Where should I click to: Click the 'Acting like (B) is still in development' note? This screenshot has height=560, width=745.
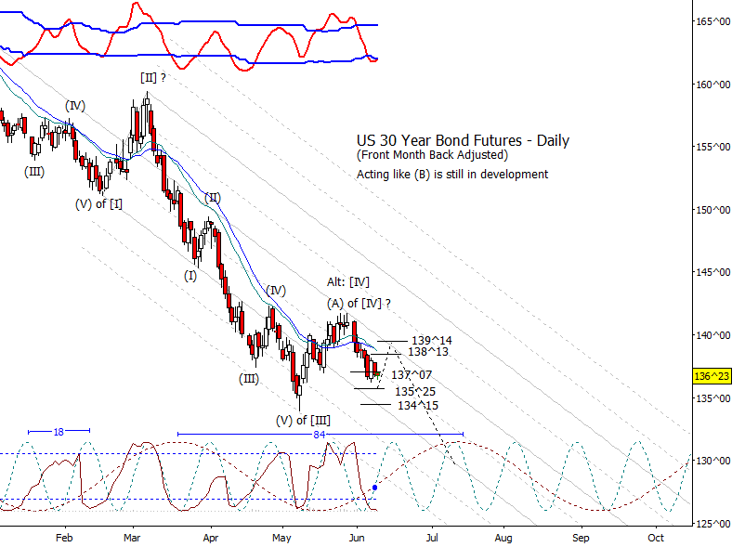(x=452, y=175)
